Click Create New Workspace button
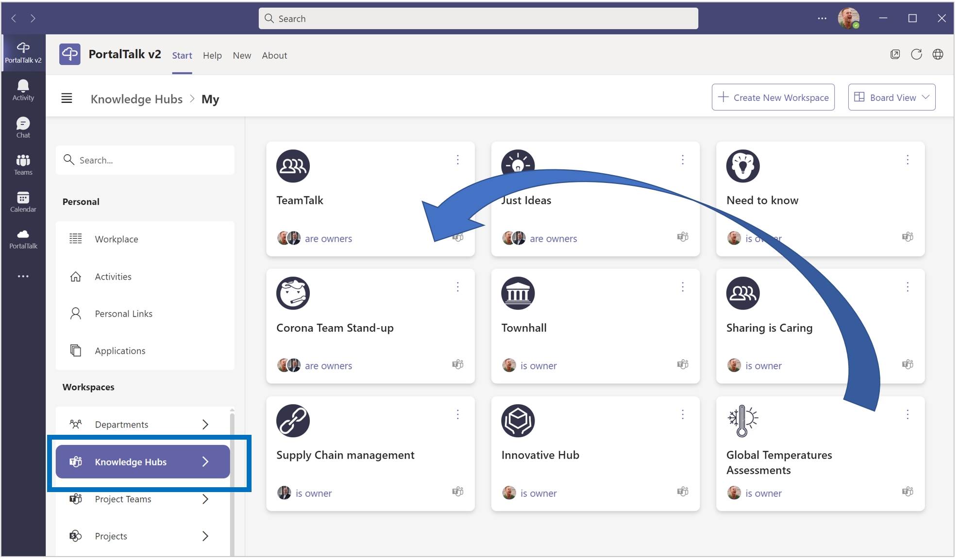This screenshot has height=560, width=959. pos(773,98)
